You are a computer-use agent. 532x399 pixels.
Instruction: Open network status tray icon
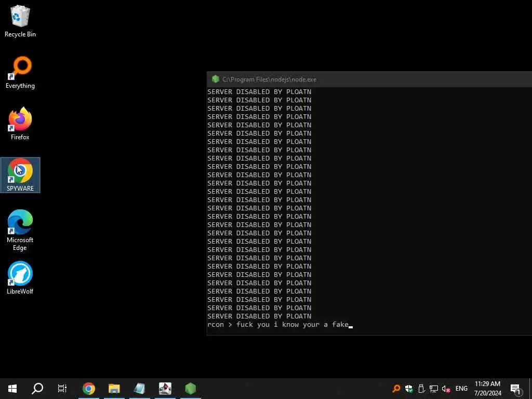(434, 389)
